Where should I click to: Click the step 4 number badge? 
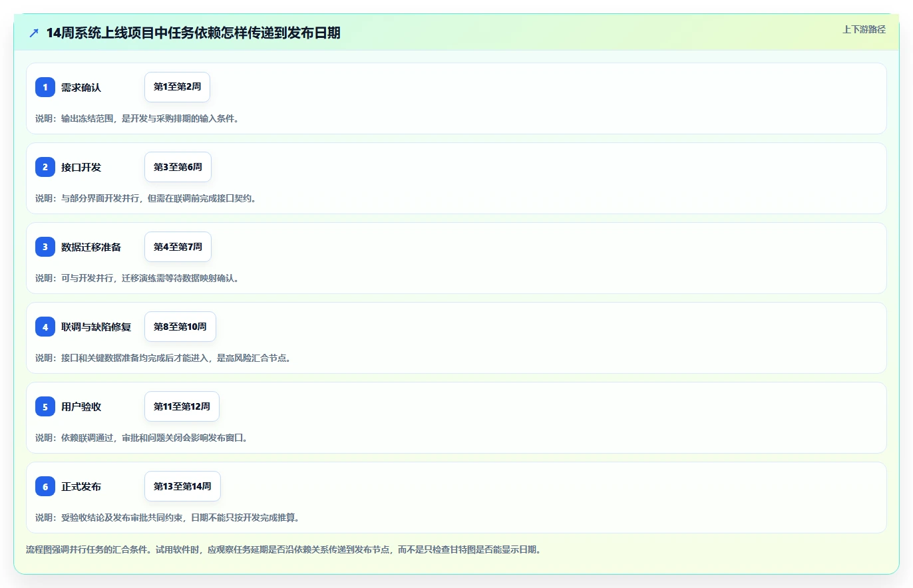45,327
